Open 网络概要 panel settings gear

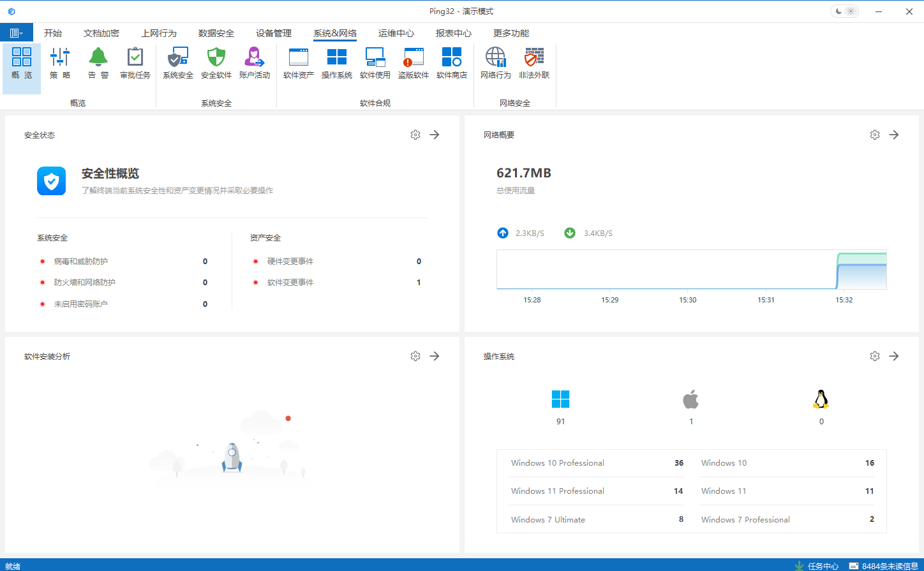coord(875,135)
